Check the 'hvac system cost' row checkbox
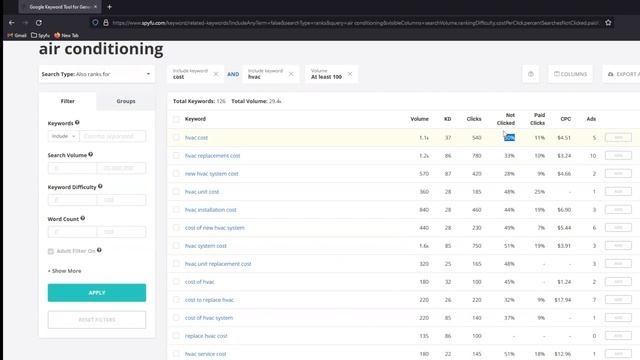This screenshot has height=360, width=640. [176, 245]
